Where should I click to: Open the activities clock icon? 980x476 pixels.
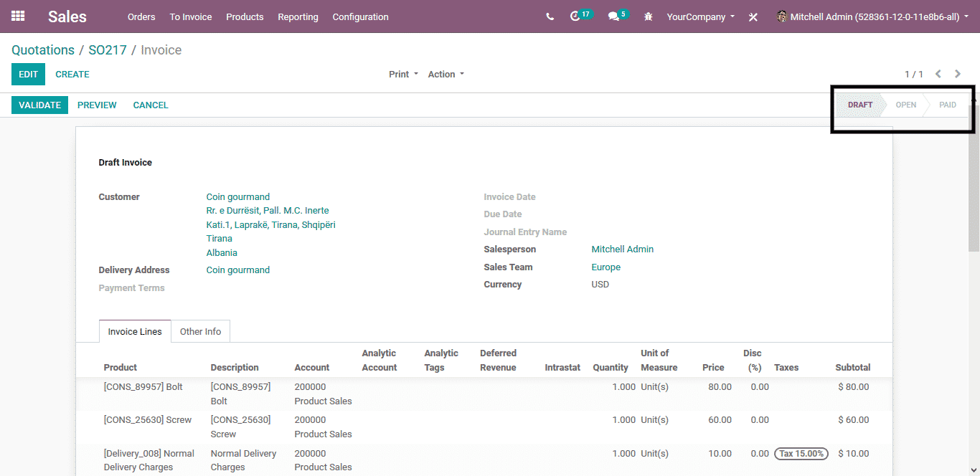click(x=575, y=16)
